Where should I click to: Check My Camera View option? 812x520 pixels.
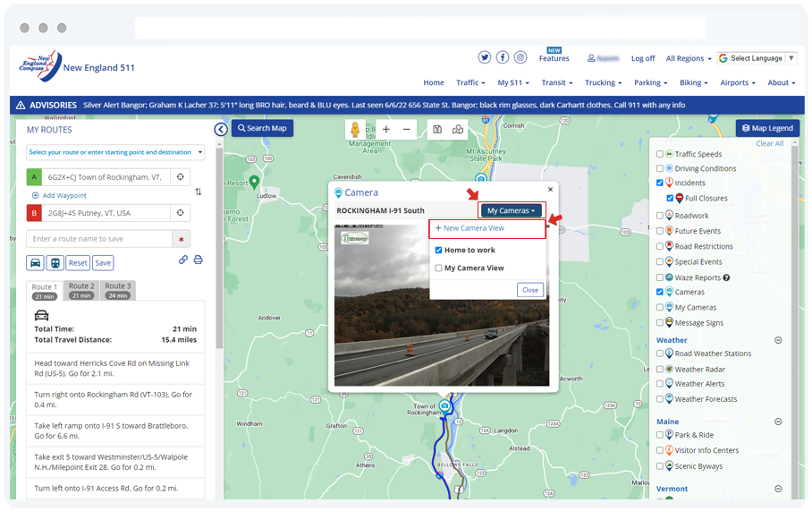(x=438, y=268)
